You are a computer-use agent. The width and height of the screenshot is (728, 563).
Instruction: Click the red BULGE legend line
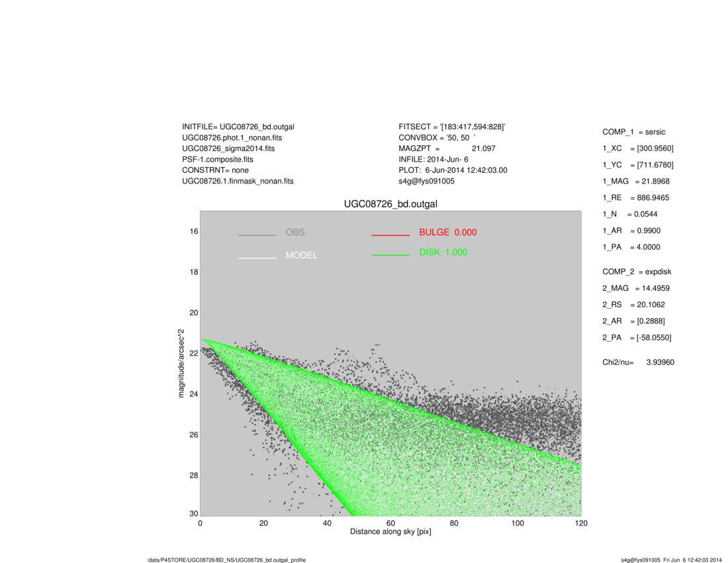click(390, 235)
